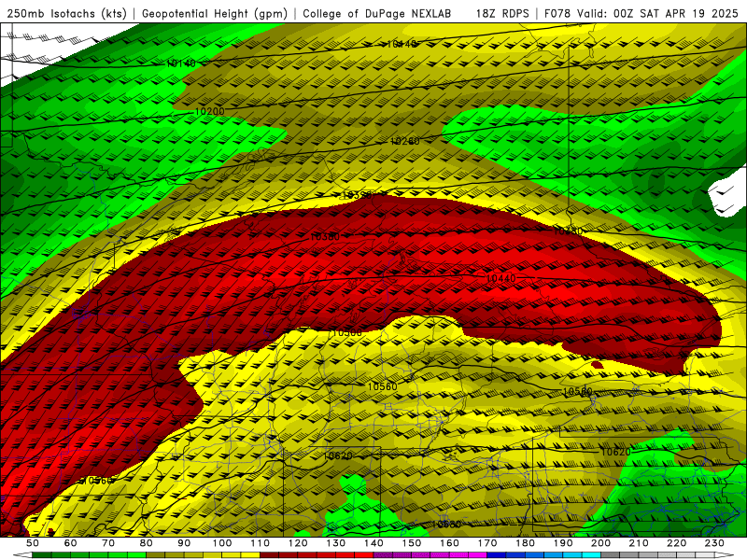747x560 pixels.
Task: Click the 10320 height contour label
Action: [x=358, y=195]
